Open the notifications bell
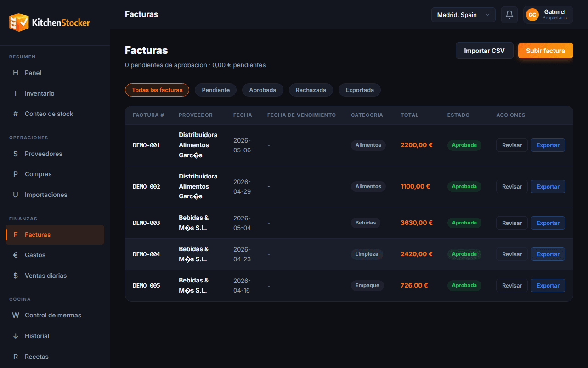588x368 pixels. [509, 15]
